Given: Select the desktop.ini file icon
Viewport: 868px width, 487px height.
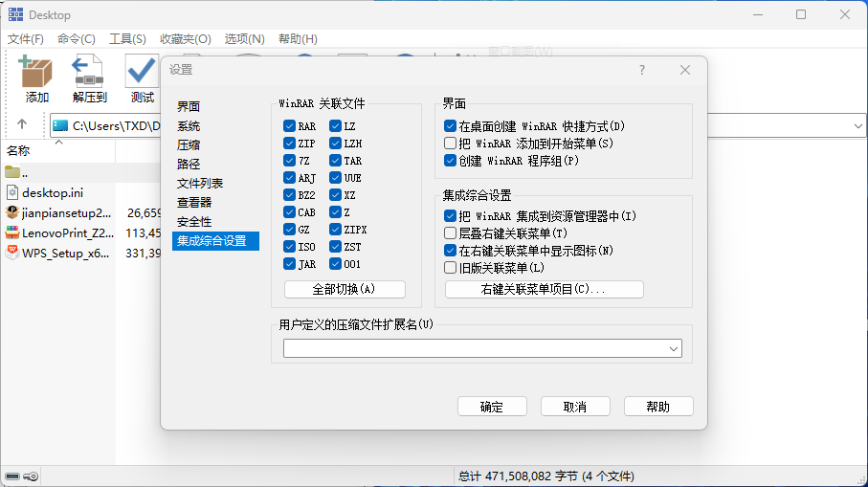Looking at the screenshot, I should tap(12, 192).
